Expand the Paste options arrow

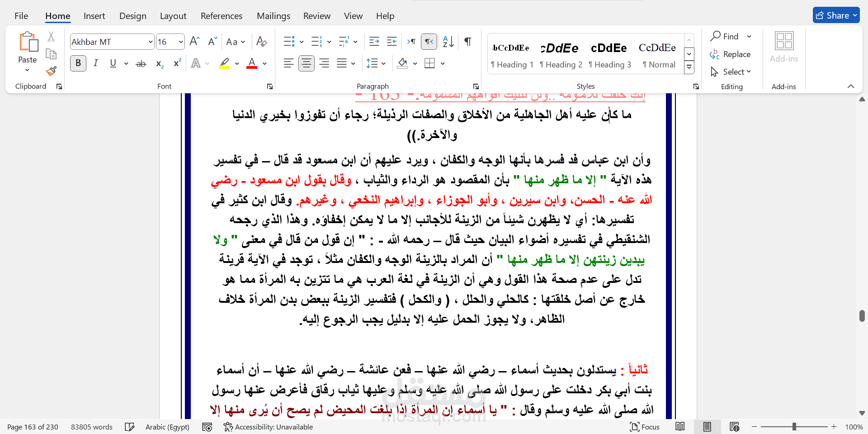tap(27, 70)
